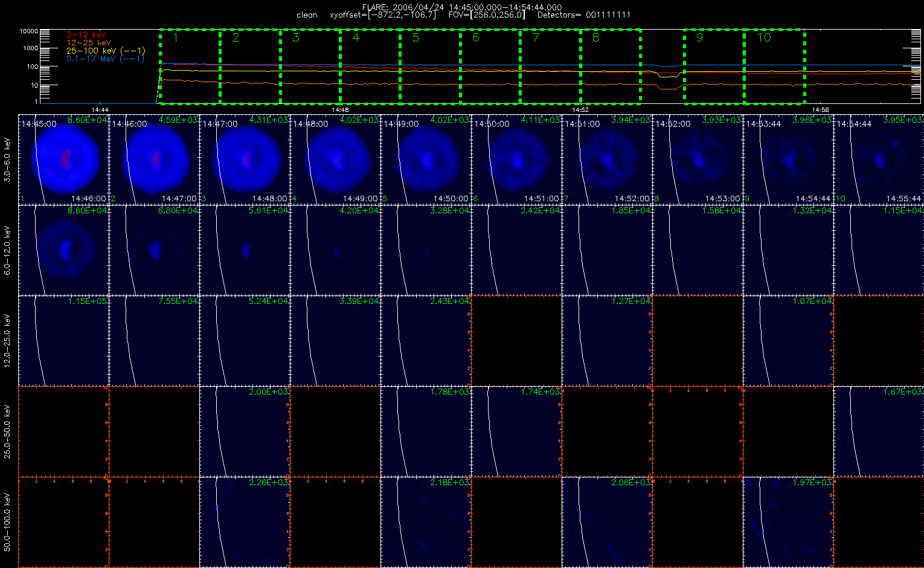
Task: Open the 25-50 keV image labeled 1.78E+03
Action: tap(426, 431)
